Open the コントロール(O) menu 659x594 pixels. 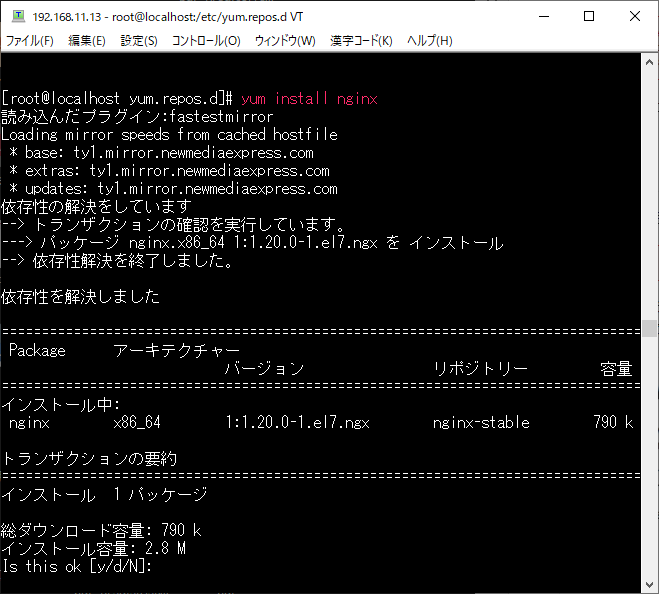(206, 41)
